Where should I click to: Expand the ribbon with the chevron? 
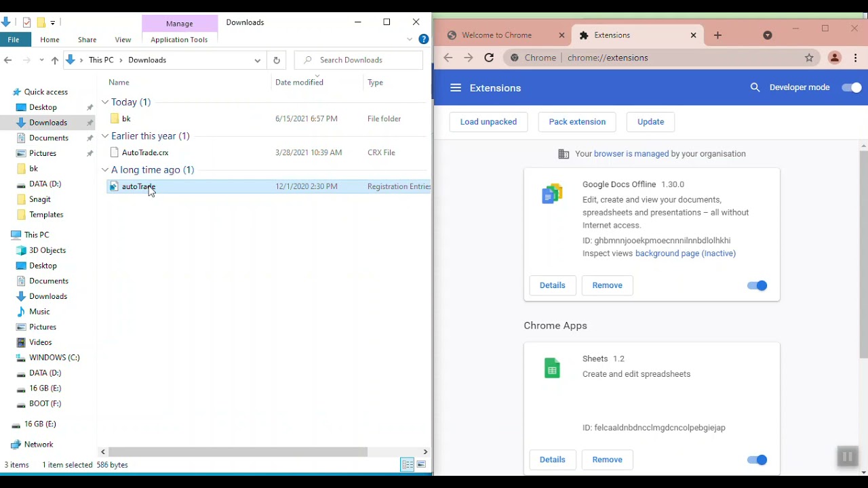(410, 39)
